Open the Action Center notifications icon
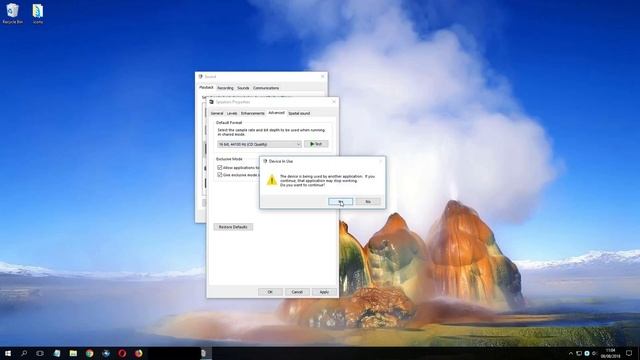 point(629,353)
